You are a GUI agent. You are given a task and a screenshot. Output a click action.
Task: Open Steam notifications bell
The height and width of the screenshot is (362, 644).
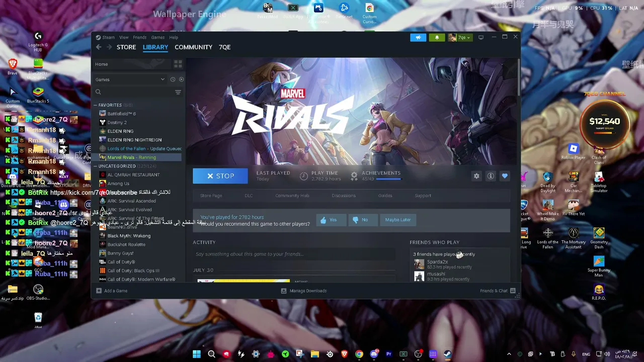coord(437,37)
